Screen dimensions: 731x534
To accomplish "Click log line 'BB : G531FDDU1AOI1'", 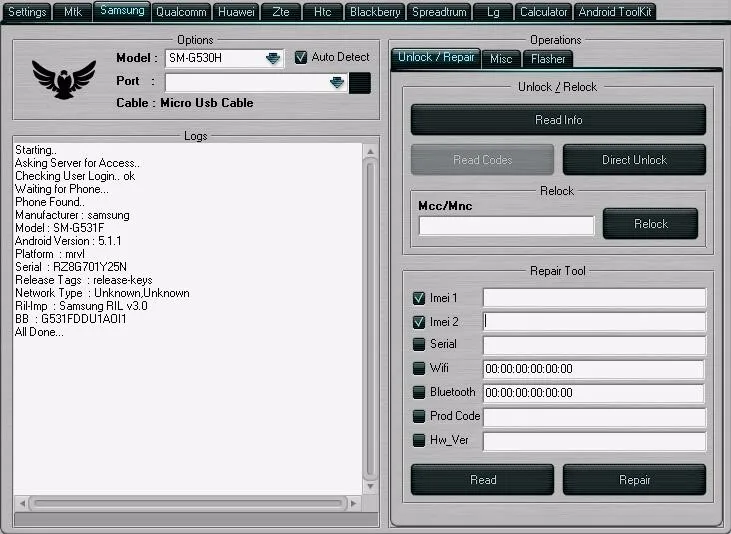I will point(70,319).
